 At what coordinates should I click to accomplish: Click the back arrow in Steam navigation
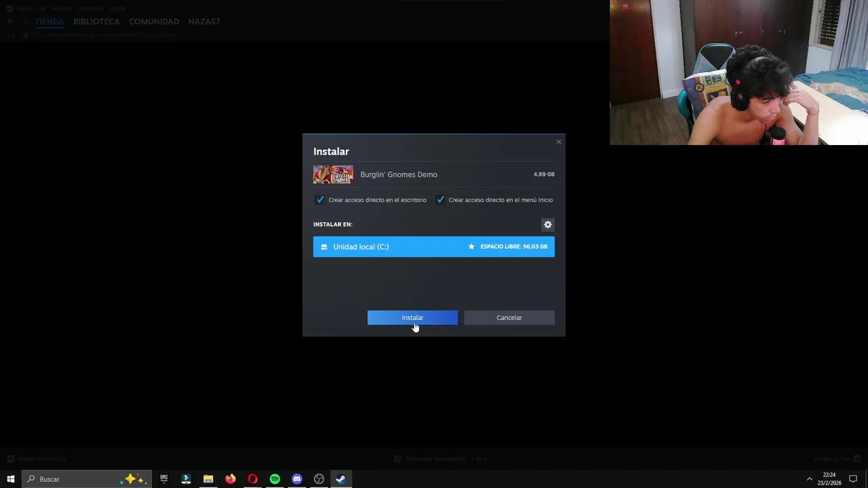[x=10, y=21]
